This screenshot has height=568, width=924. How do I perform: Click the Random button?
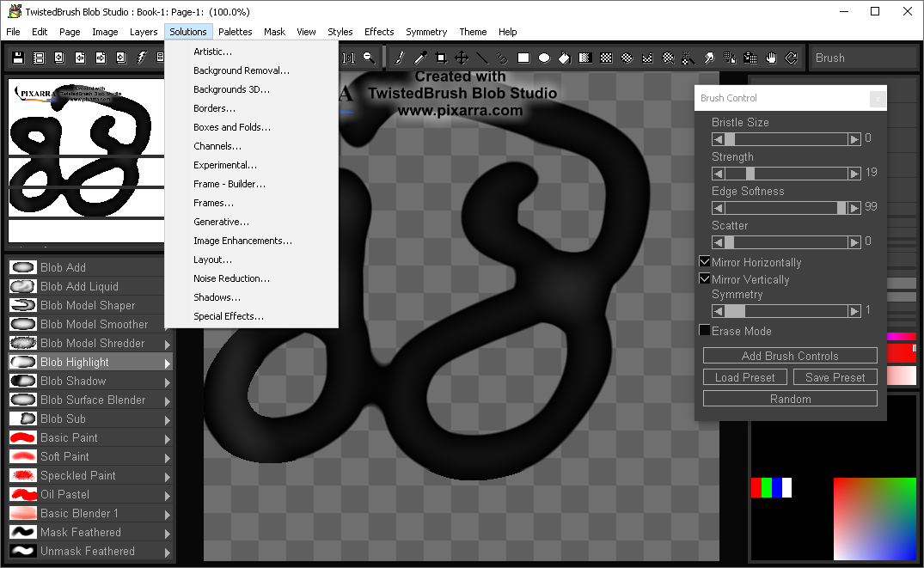pos(790,399)
